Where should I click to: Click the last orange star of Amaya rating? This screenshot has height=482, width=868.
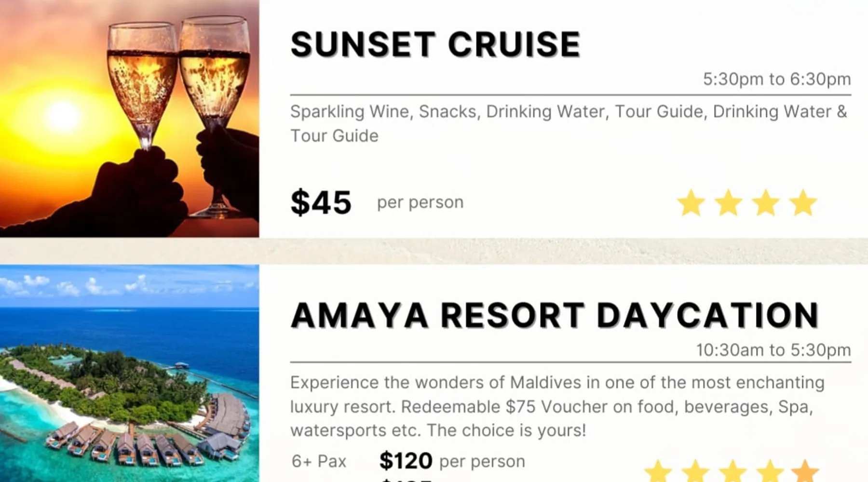pos(805,471)
